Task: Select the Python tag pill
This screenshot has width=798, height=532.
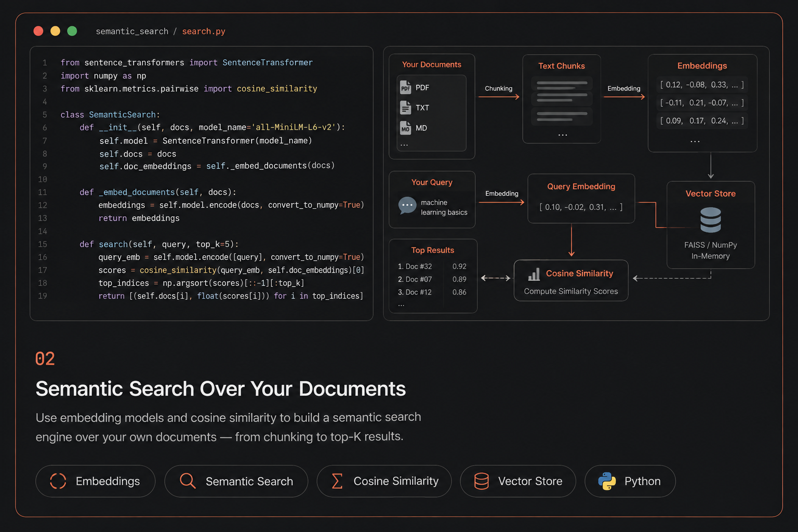Action: click(x=630, y=481)
